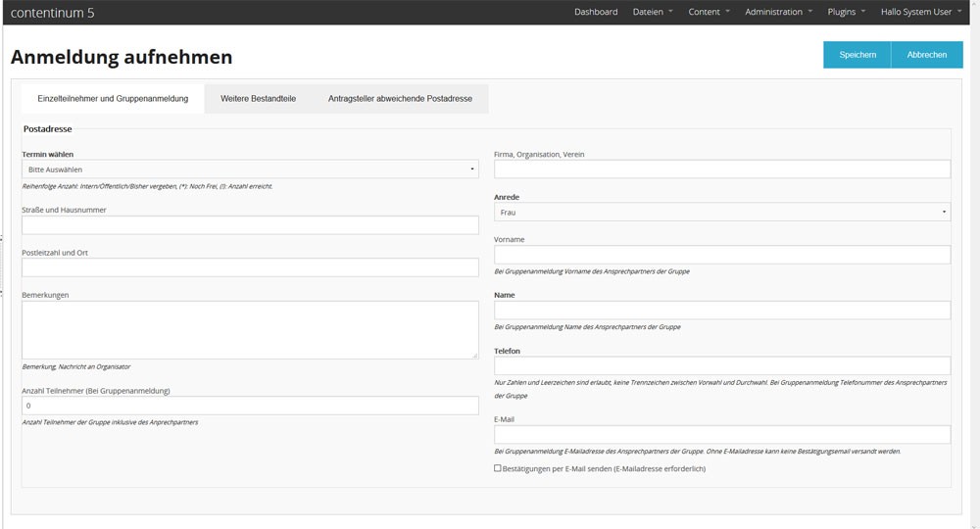Open the Anrede dropdown showing Frau
980x529 pixels.
722,213
